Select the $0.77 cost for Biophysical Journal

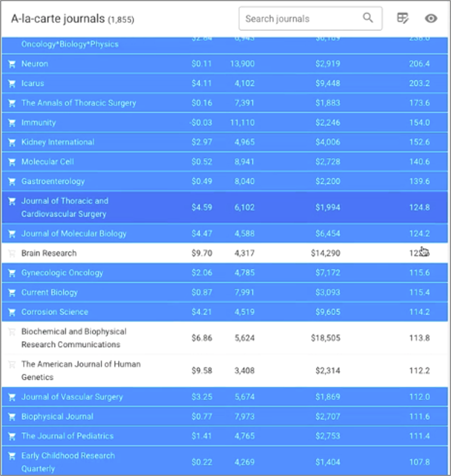point(202,416)
